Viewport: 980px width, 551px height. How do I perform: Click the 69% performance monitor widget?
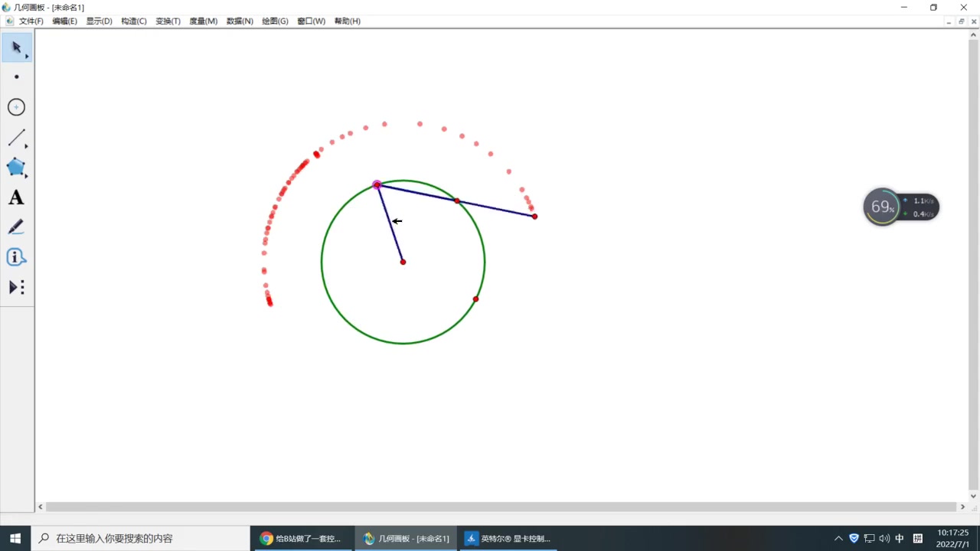click(x=900, y=207)
